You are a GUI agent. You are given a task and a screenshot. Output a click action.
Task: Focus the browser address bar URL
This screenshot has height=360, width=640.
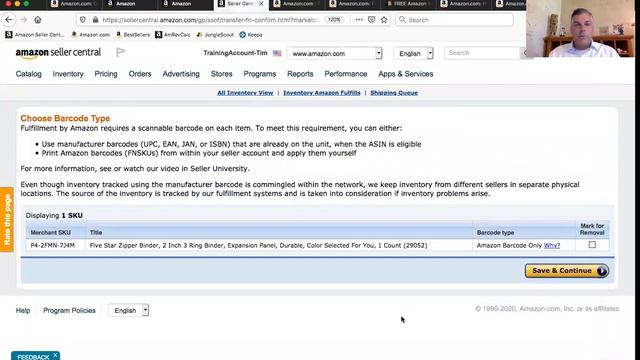(210, 20)
